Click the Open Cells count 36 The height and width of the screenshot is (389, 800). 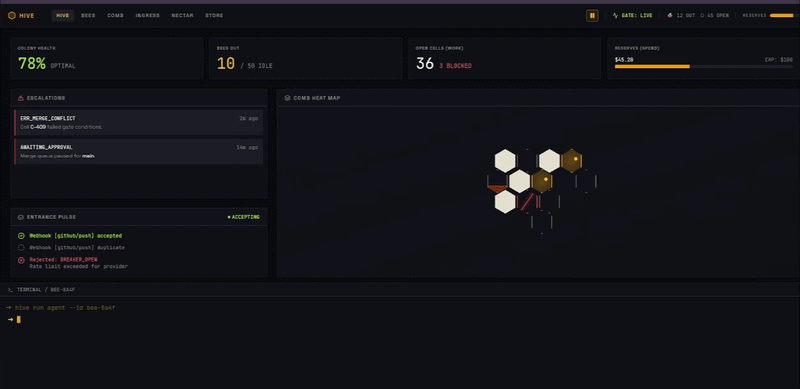click(x=425, y=64)
